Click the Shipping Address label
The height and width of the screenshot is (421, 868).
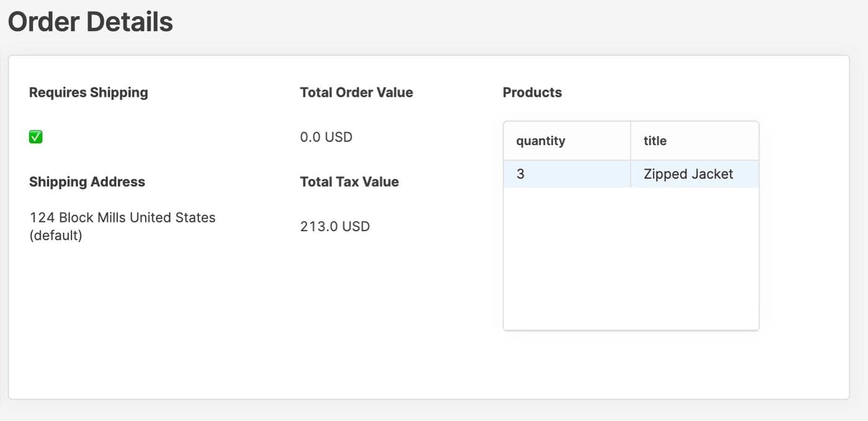pyautogui.click(x=87, y=182)
